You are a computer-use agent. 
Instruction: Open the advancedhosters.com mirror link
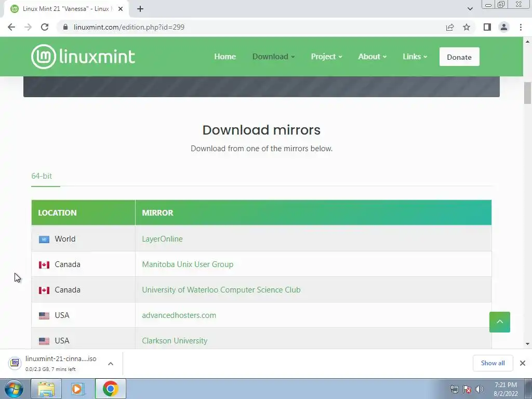click(179, 315)
